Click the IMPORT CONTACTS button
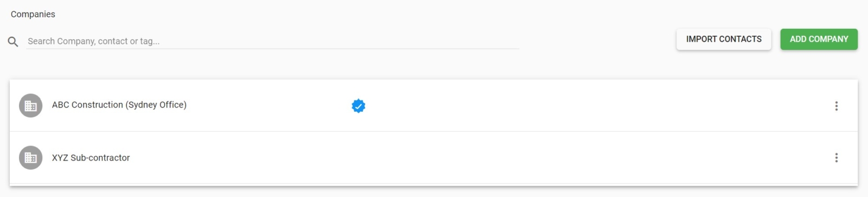 coord(724,39)
